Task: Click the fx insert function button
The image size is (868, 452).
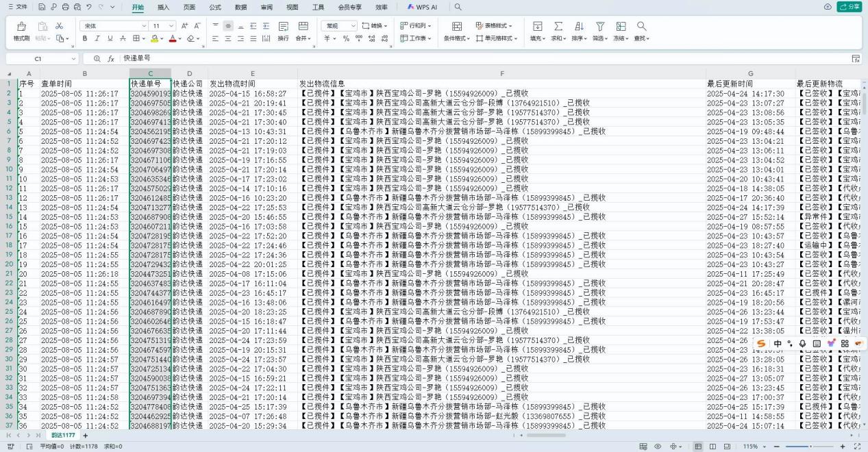Action: 110,59
